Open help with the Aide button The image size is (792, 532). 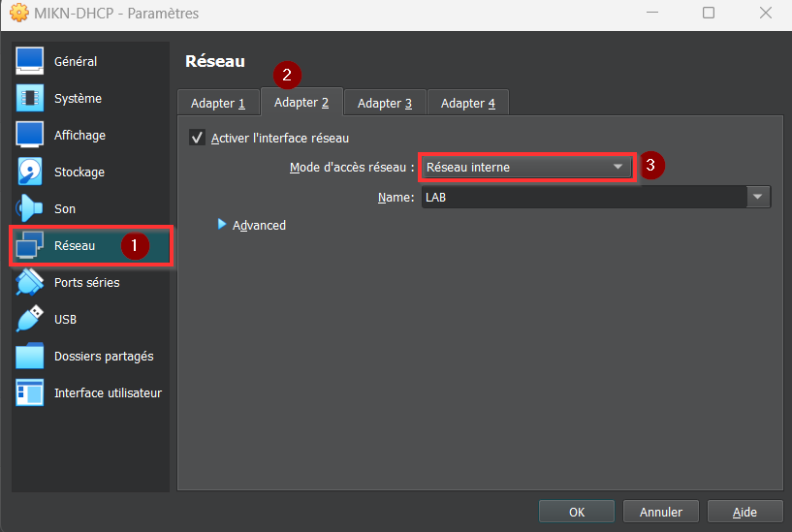tap(745, 512)
